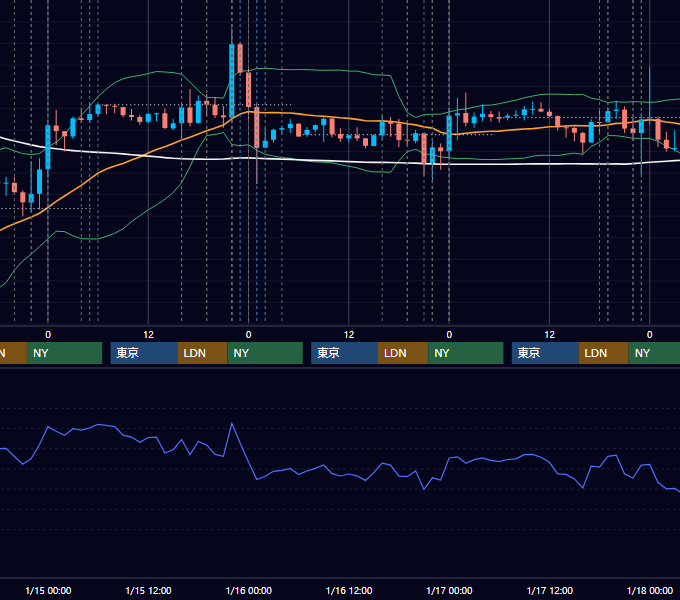This screenshot has width=680, height=600.
Task: Click hour label 0 above 1/15 NY session
Action: pos(48,335)
